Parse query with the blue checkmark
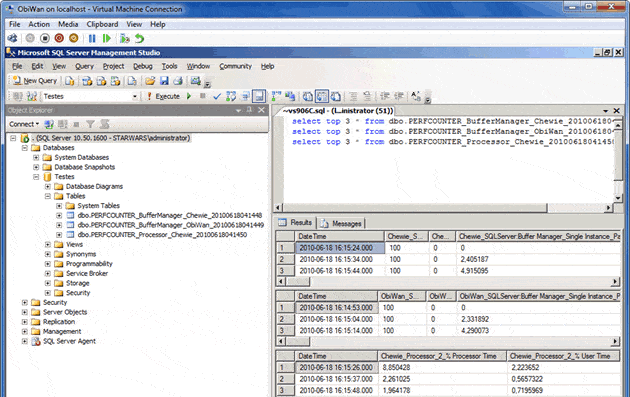 coord(217,96)
